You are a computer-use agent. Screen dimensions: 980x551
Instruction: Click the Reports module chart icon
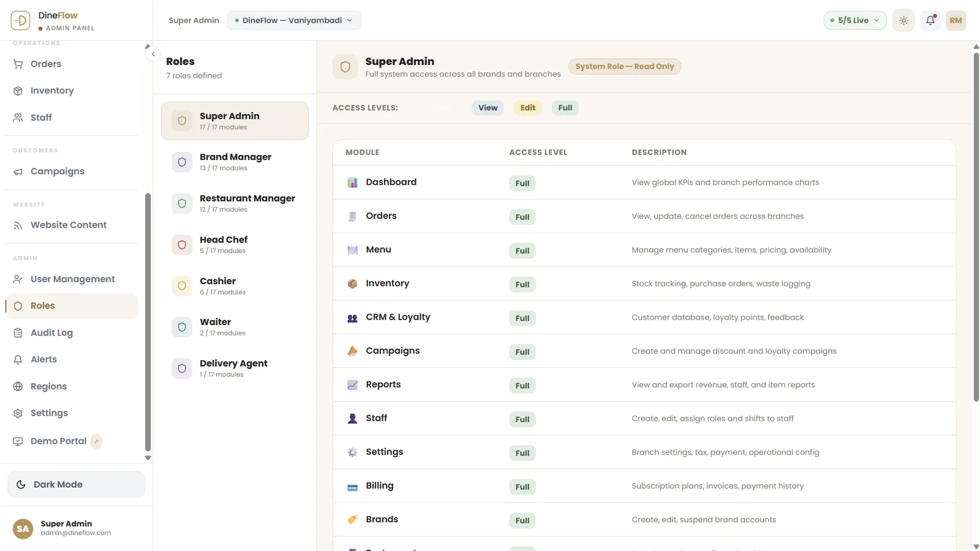pyautogui.click(x=352, y=384)
